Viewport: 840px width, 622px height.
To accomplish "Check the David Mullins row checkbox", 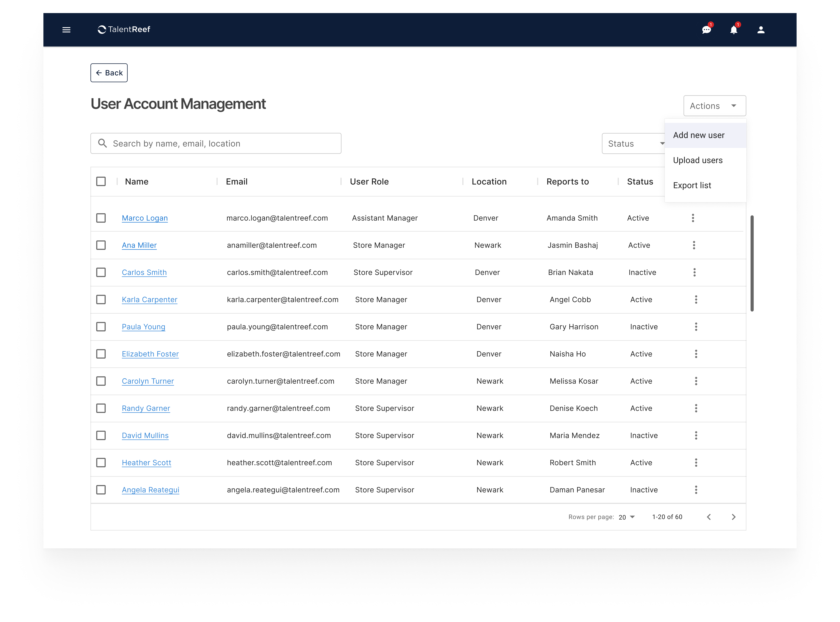I will click(101, 435).
